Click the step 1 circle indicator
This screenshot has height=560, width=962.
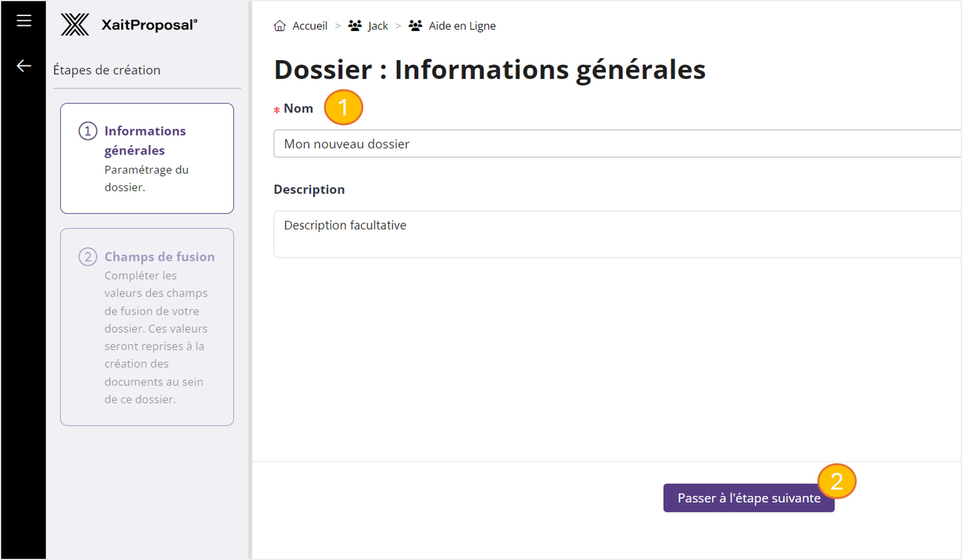[89, 131]
